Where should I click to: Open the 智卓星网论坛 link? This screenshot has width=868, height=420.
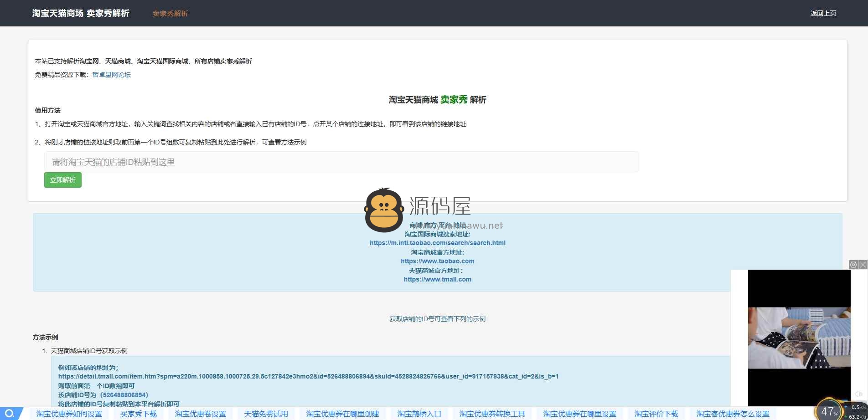coord(112,75)
